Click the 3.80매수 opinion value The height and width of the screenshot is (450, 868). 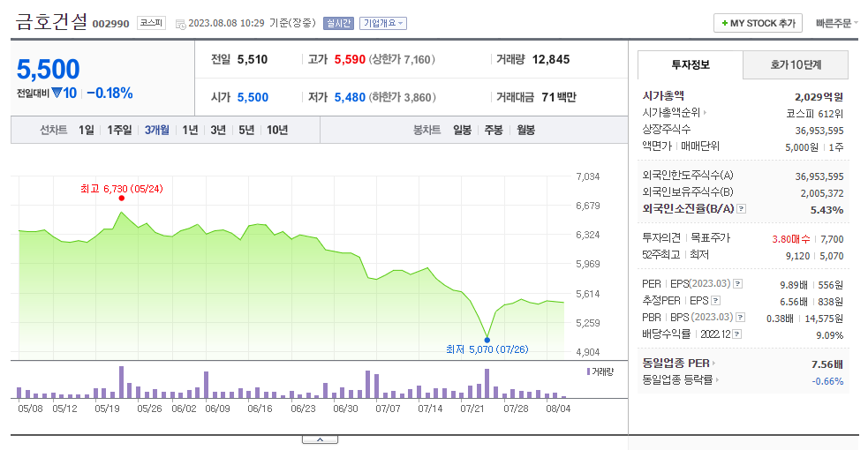tap(791, 239)
